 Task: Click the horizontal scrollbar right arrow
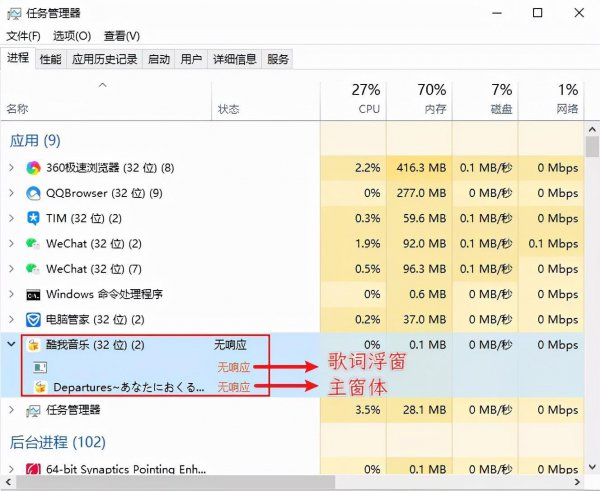pyautogui.click(x=578, y=482)
